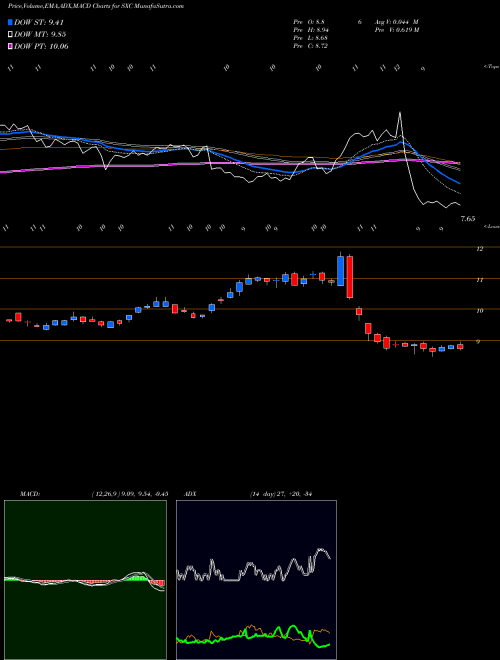
Task: Click the MACD panel title label
Action: click(x=29, y=494)
